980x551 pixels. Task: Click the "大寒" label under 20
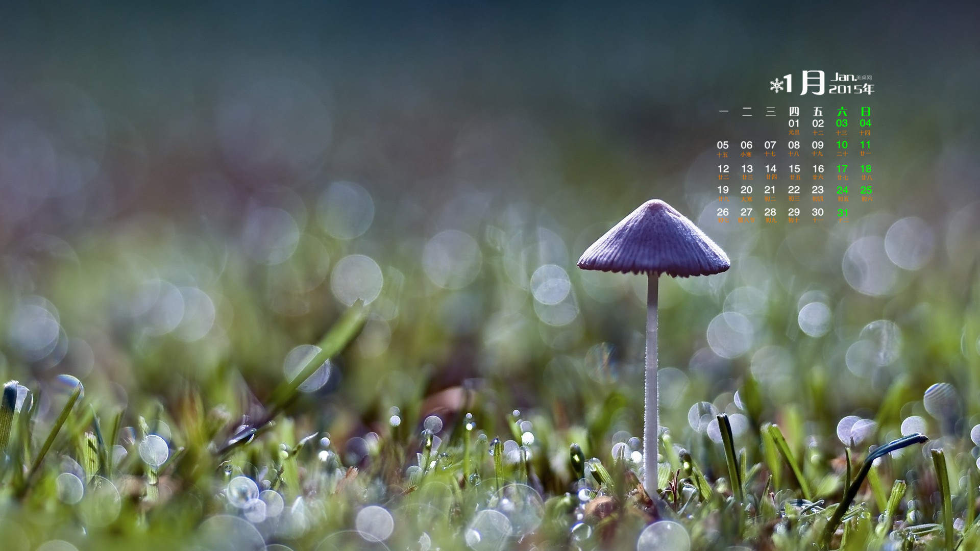click(x=746, y=199)
